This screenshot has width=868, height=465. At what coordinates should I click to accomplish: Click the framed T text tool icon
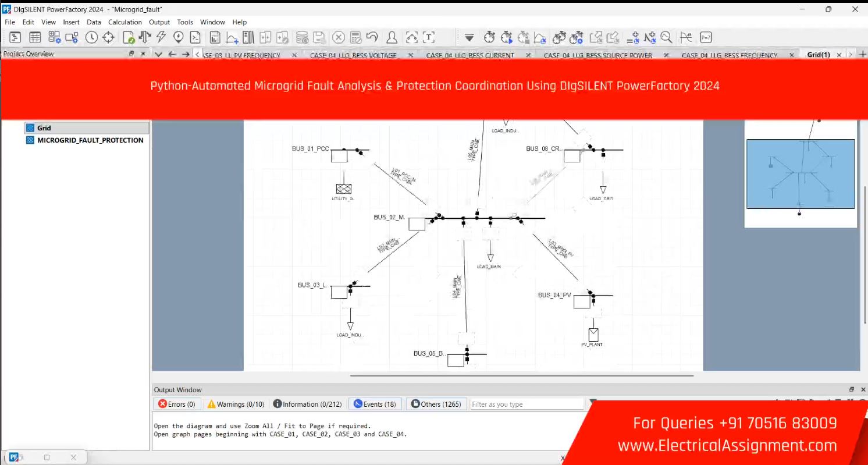tap(429, 37)
